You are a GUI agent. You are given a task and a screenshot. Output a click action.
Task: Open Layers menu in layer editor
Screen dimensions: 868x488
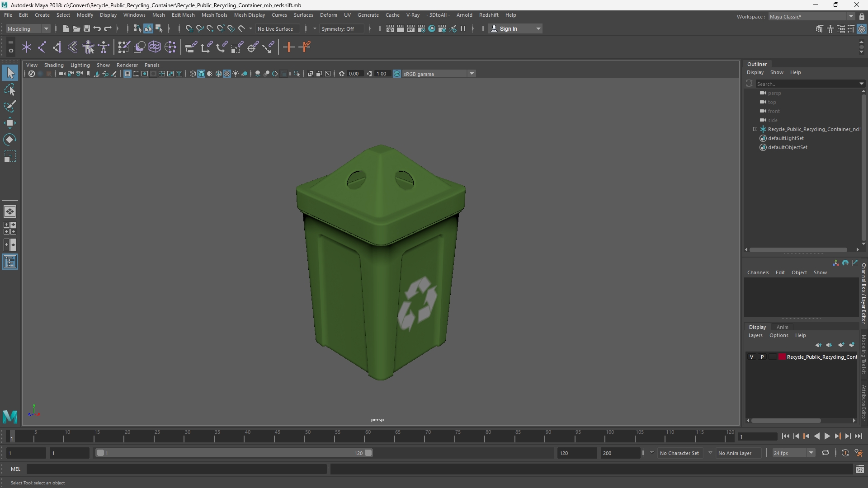coord(755,335)
